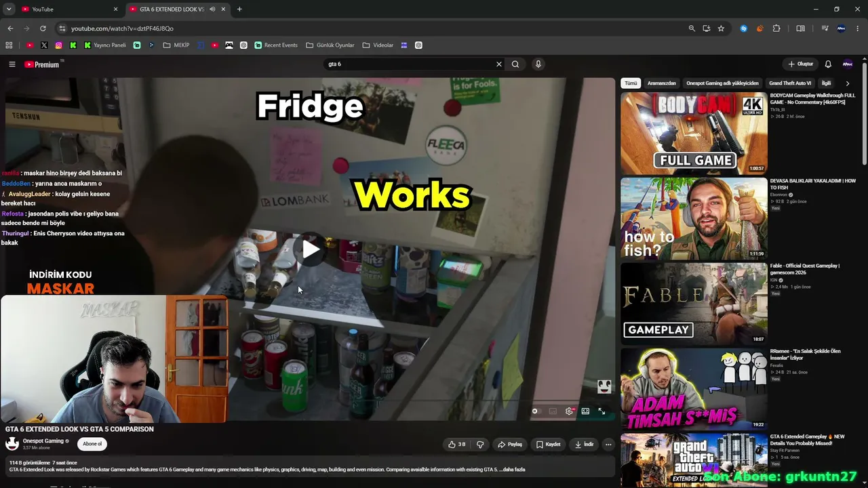The height and width of the screenshot is (488, 868).
Task: Open YouTube notifications bell
Action: point(828,64)
